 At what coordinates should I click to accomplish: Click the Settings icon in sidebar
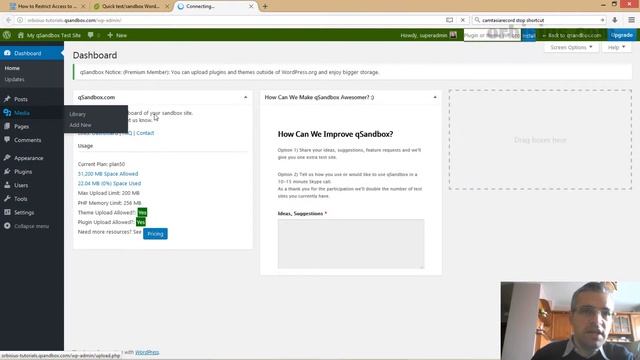[x=7, y=212]
